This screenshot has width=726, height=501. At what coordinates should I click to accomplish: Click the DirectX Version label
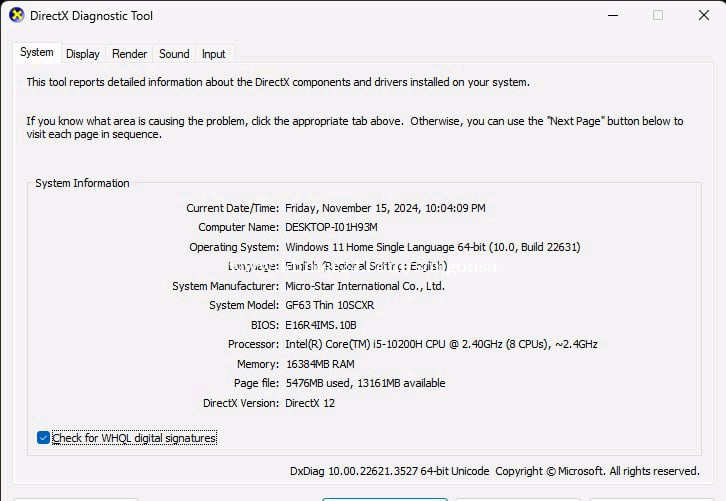[x=241, y=403]
